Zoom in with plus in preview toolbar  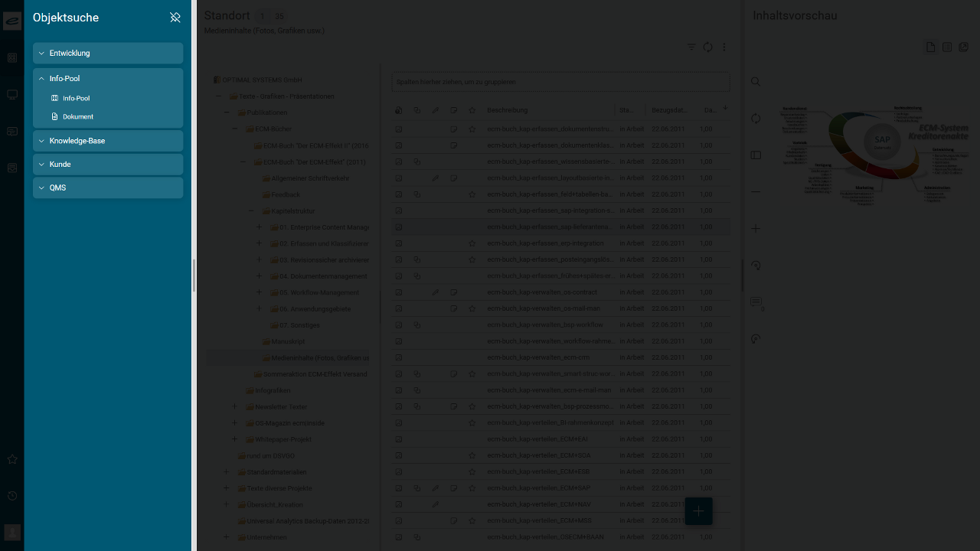[x=756, y=228]
